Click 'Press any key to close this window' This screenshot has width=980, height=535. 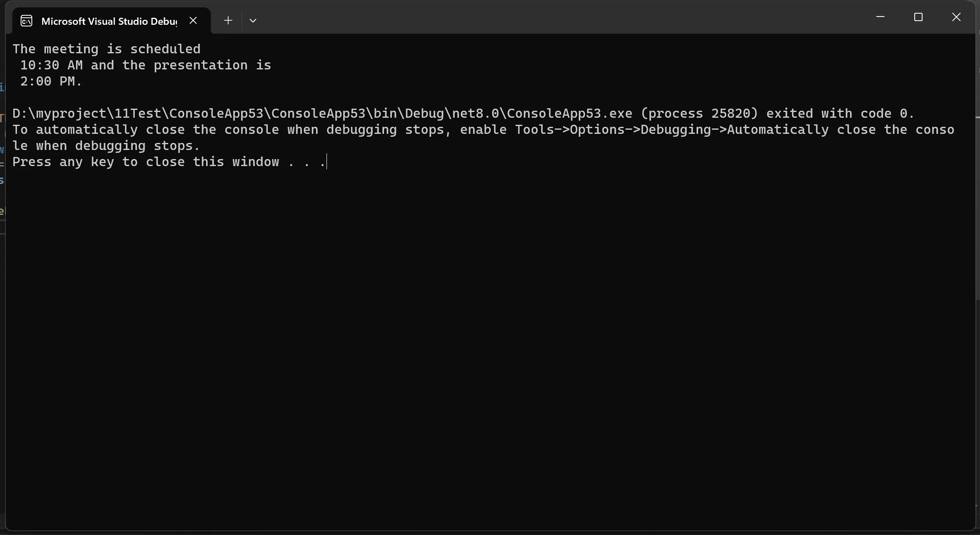145,162
